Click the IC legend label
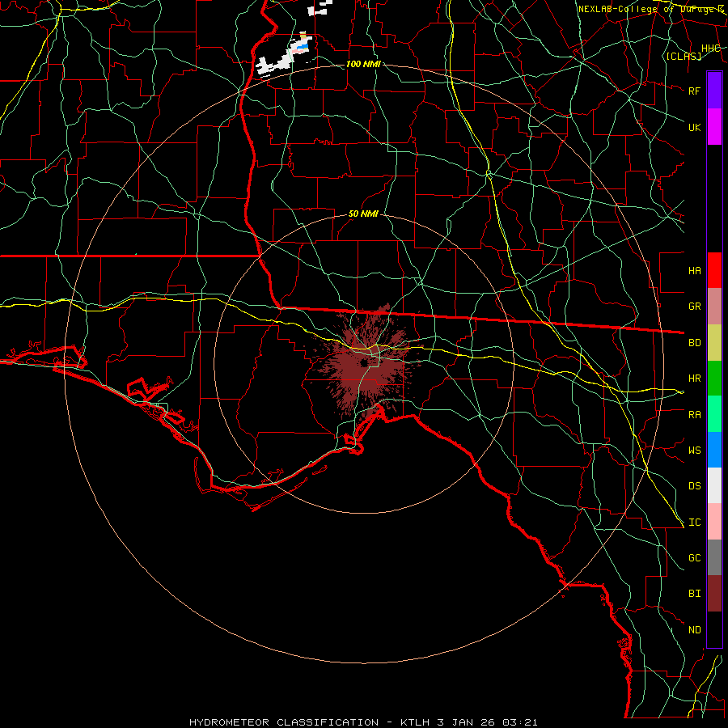Screen dimensions: 728x728 point(695,523)
